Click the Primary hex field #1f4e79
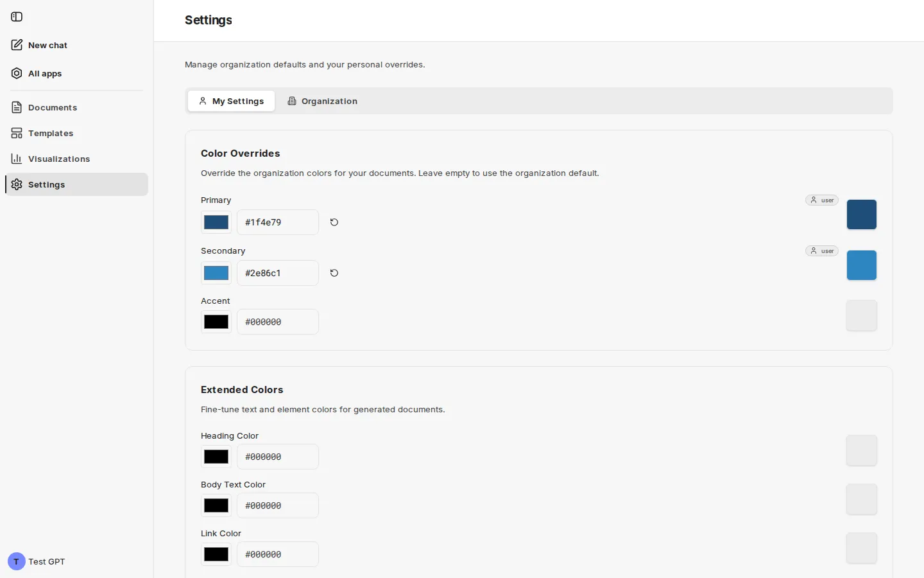This screenshot has height=578, width=924. pyautogui.click(x=278, y=222)
